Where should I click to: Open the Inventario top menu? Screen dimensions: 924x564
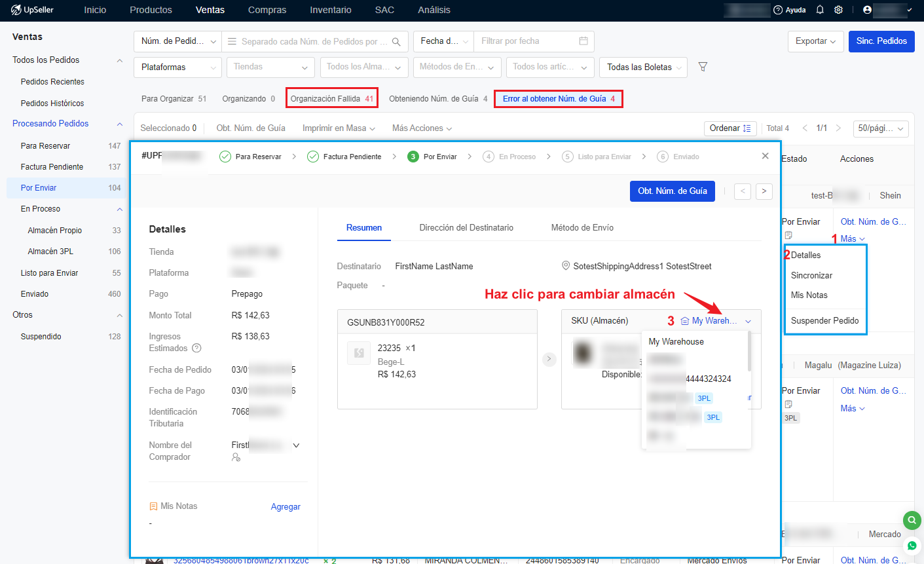(x=331, y=10)
